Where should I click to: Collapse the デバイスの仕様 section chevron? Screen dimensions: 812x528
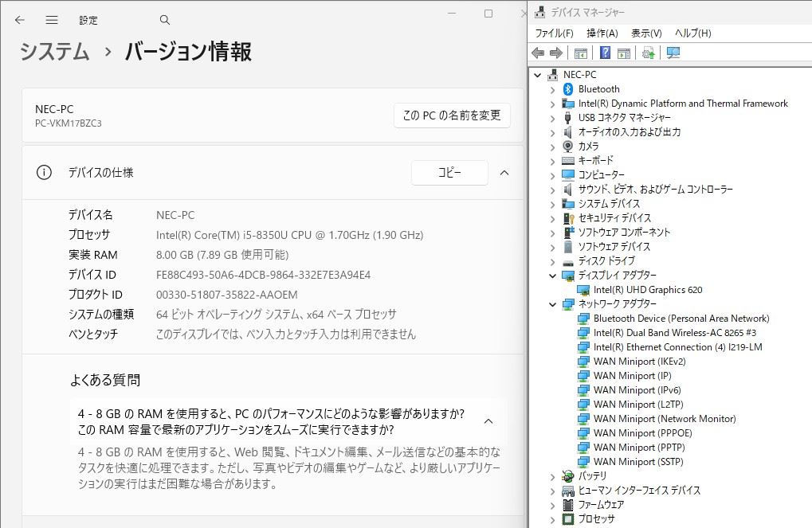[504, 173]
